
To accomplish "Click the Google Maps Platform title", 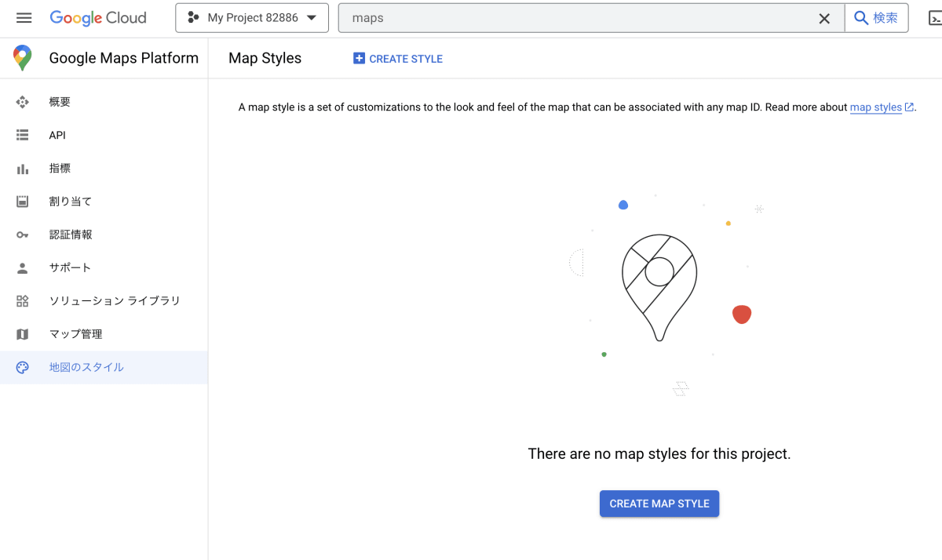I will click(x=123, y=58).
